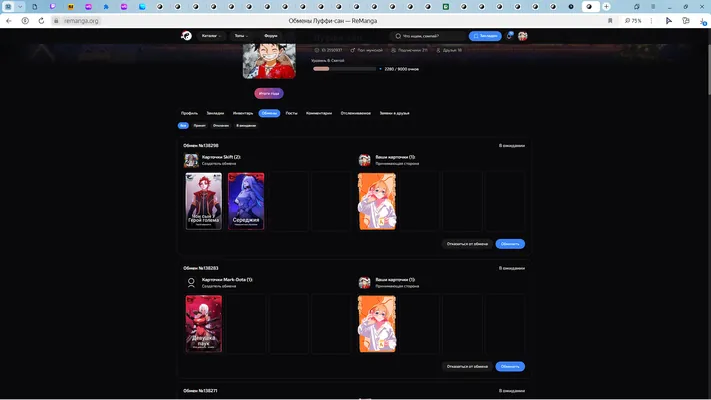The image size is (711, 400).
Task: Open the ReManga home logo
Action: 186,36
